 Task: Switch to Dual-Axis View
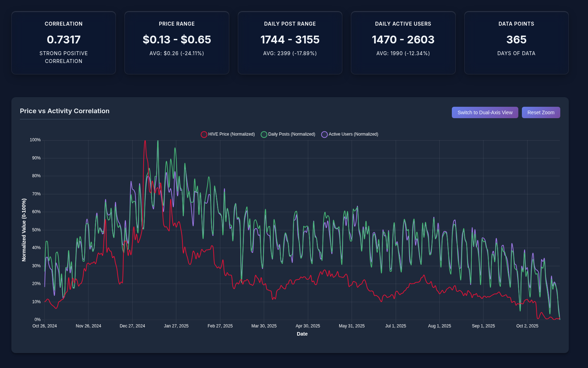485,112
